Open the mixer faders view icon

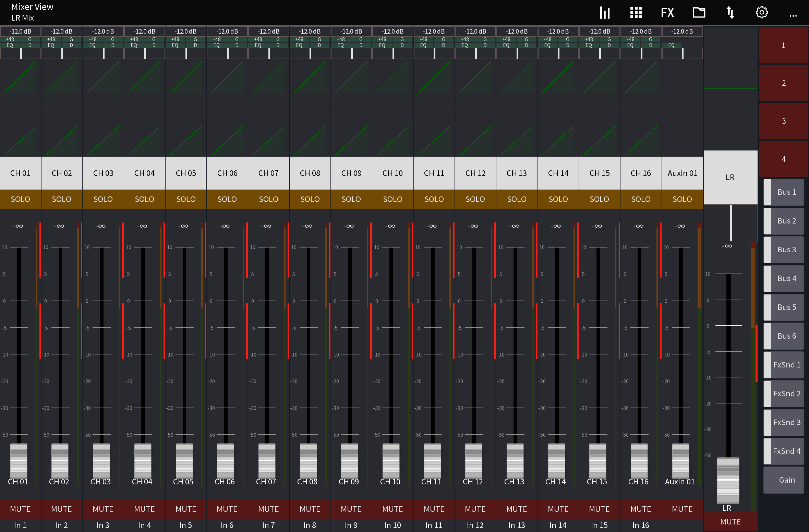[x=605, y=13]
